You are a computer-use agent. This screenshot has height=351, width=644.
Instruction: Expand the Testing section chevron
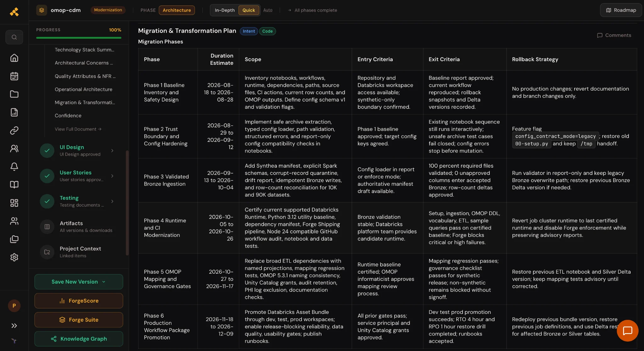(x=112, y=201)
